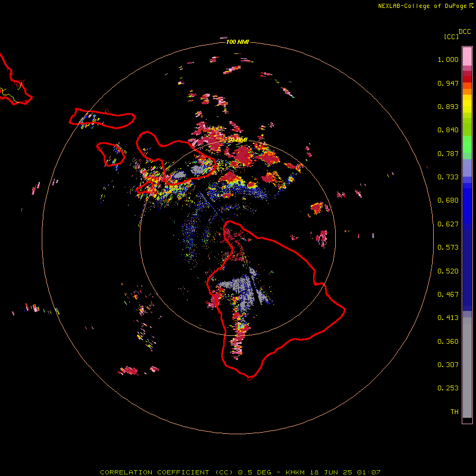This screenshot has width=476, height=476.
Task: Click the KHKM radar site identifier
Action: [295, 472]
